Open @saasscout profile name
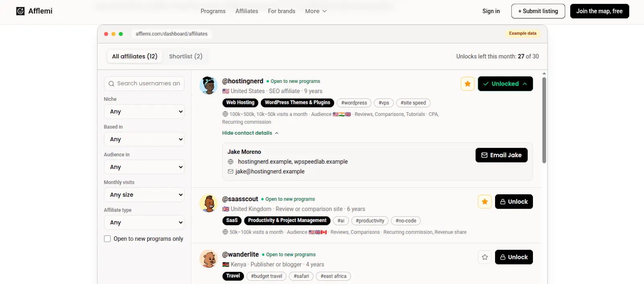Viewport: 644px width, 284px height. coord(240,199)
